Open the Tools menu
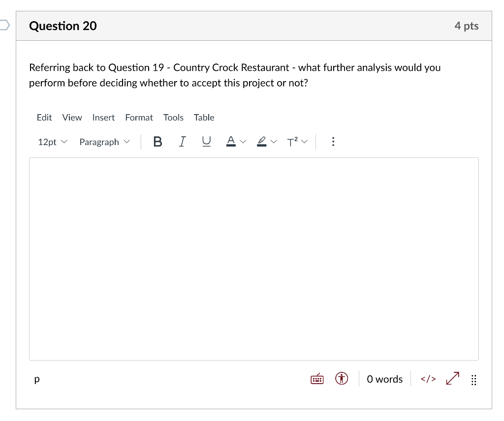The height and width of the screenshot is (421, 504). tap(173, 118)
